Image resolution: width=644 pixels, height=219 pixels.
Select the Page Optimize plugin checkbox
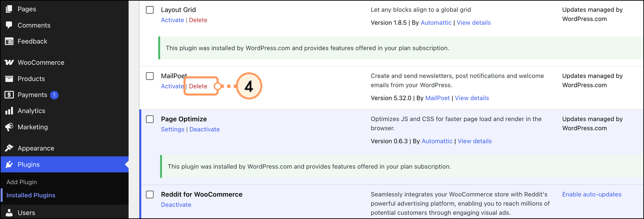point(150,119)
